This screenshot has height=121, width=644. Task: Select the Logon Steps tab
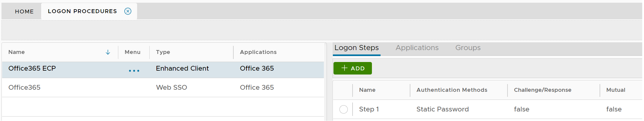click(356, 48)
